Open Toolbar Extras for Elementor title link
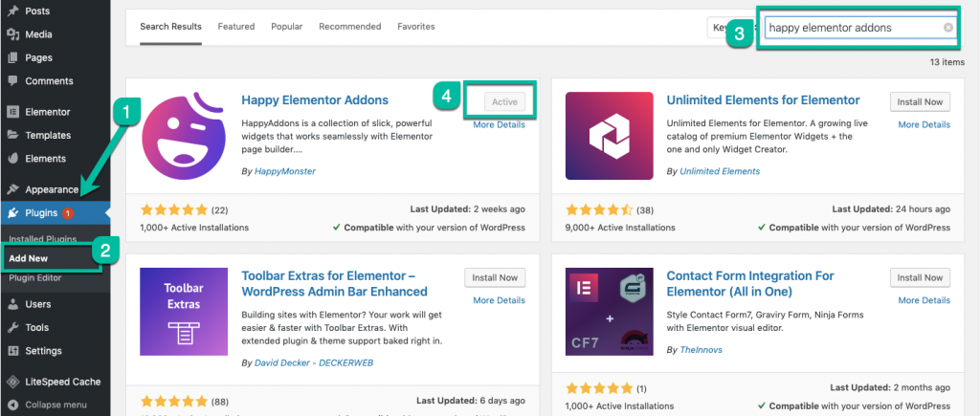Viewport: 980px width, 416px height. pyautogui.click(x=334, y=284)
